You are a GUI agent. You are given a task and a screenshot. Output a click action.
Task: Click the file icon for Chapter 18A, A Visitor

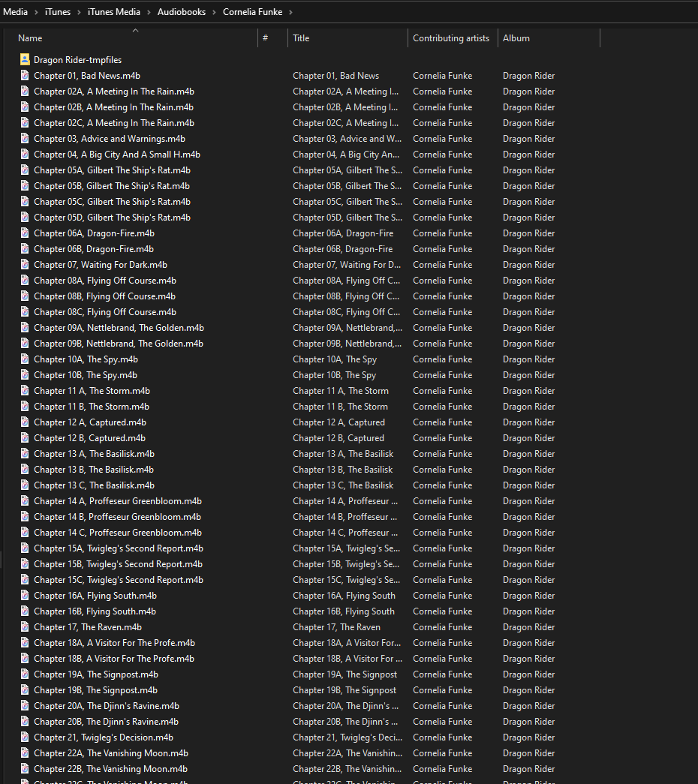(x=25, y=642)
